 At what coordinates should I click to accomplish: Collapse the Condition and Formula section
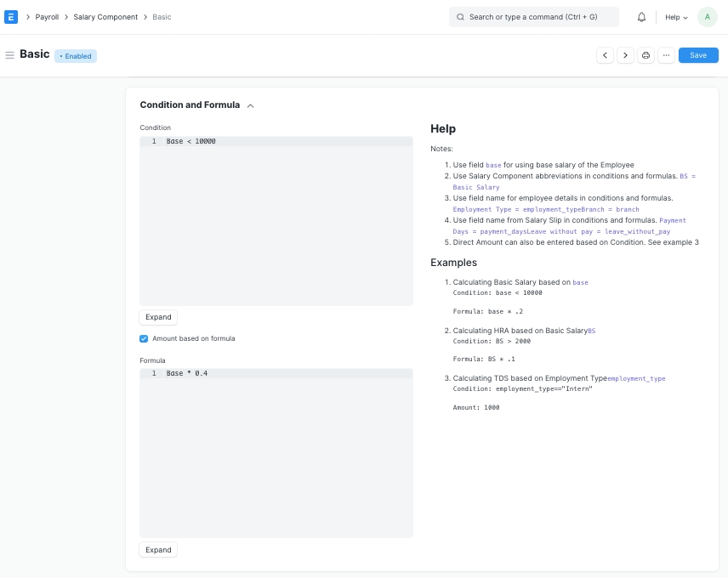click(x=250, y=105)
